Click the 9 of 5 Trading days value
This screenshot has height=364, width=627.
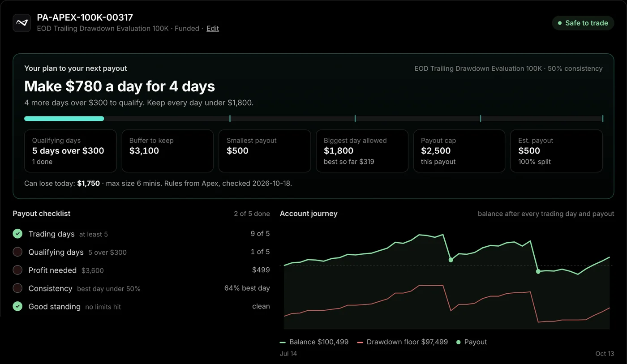pyautogui.click(x=260, y=234)
